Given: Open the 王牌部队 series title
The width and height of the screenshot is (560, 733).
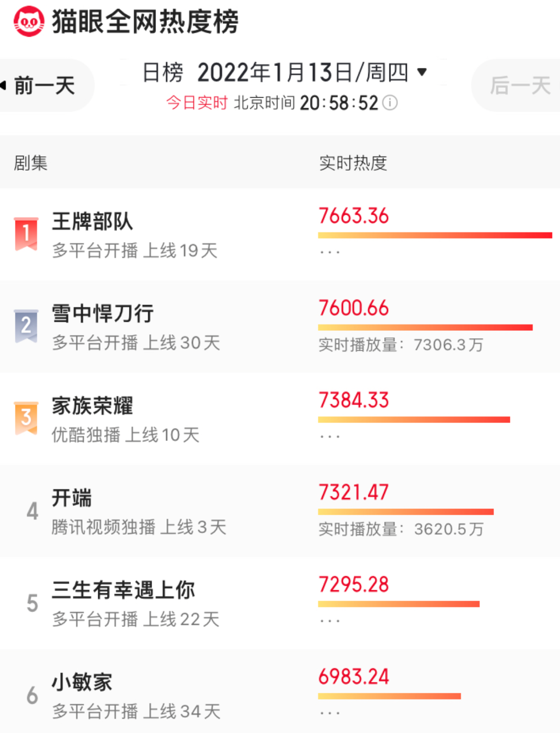Looking at the screenshot, I should [93, 221].
